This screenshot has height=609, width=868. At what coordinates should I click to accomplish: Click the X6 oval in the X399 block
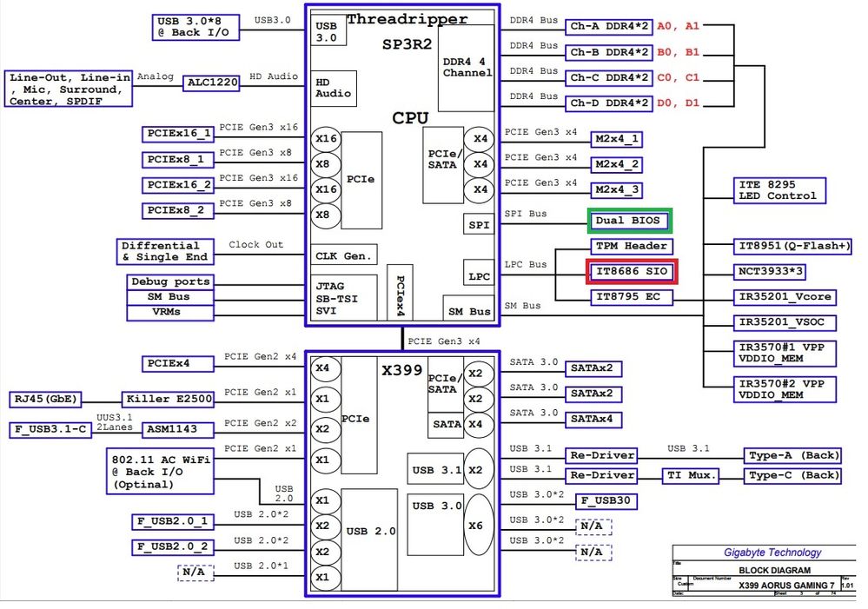click(x=478, y=526)
